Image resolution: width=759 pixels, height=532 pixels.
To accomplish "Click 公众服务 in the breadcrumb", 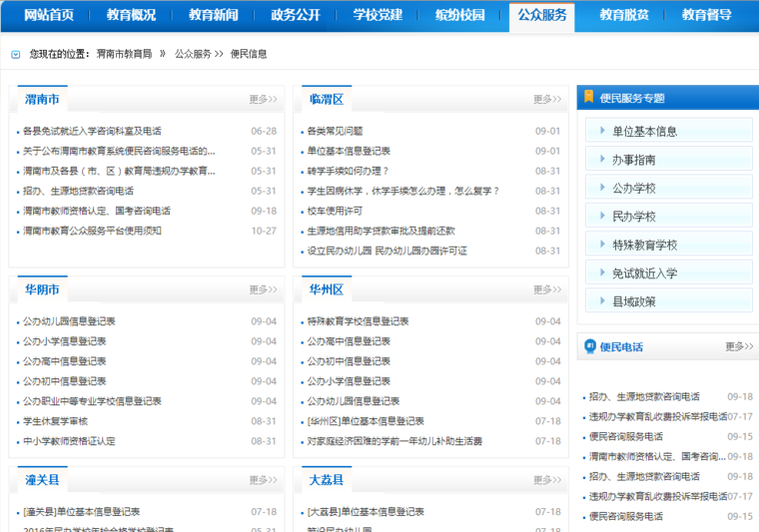I will point(193,54).
